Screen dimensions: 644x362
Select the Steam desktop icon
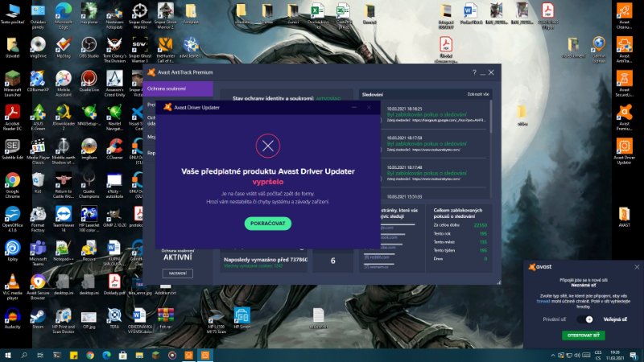tap(38, 318)
